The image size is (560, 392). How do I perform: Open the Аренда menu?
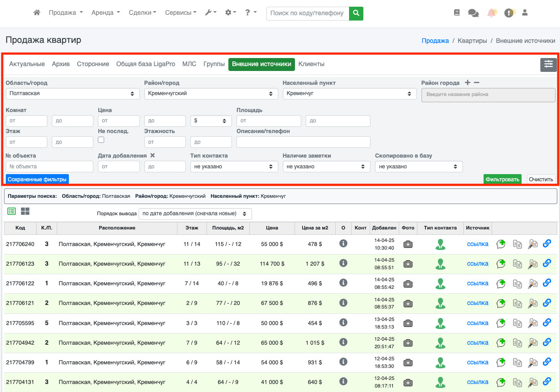pos(105,13)
